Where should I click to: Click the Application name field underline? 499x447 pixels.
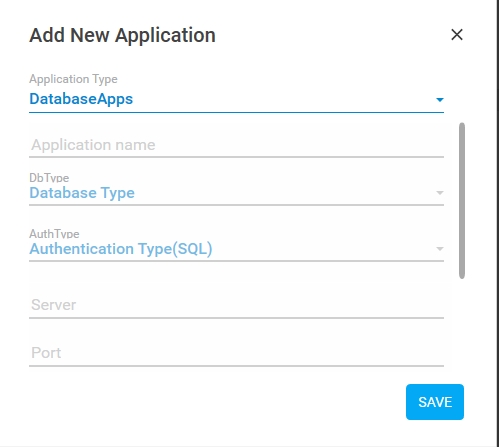[236, 157]
